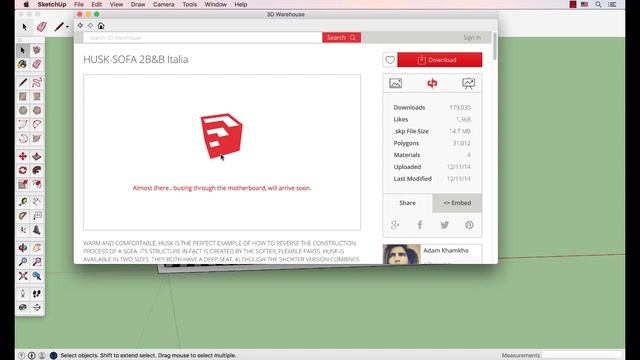Share model on Pinterest
Image resolution: width=640 pixels, height=360 pixels.
pyautogui.click(x=469, y=225)
